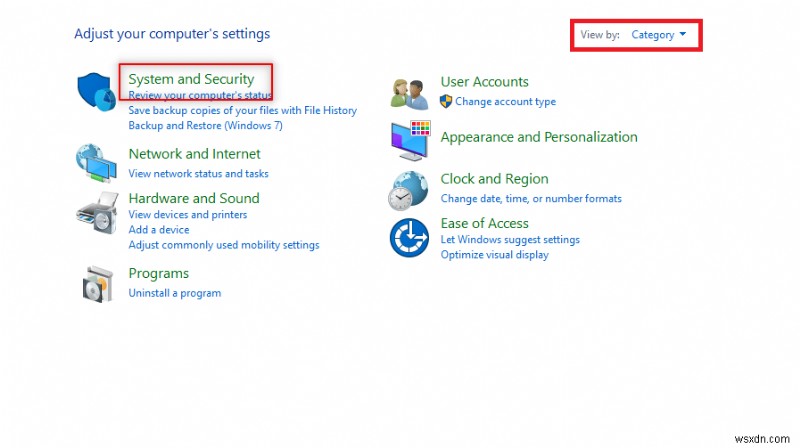Open Backup and Restore (Windows 7)

coord(205,126)
